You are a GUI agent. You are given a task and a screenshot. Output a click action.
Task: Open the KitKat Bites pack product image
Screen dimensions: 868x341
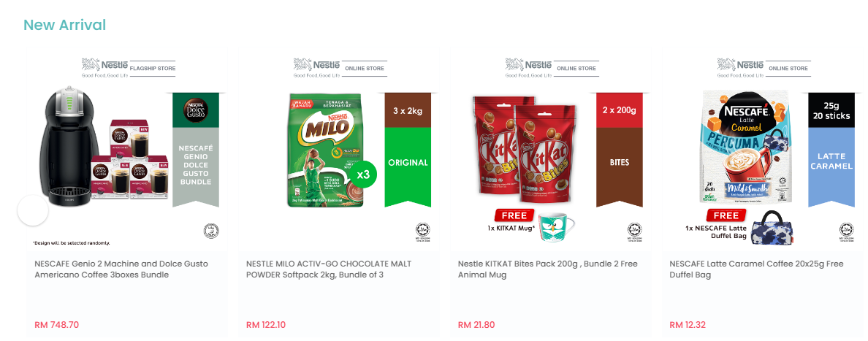point(551,149)
